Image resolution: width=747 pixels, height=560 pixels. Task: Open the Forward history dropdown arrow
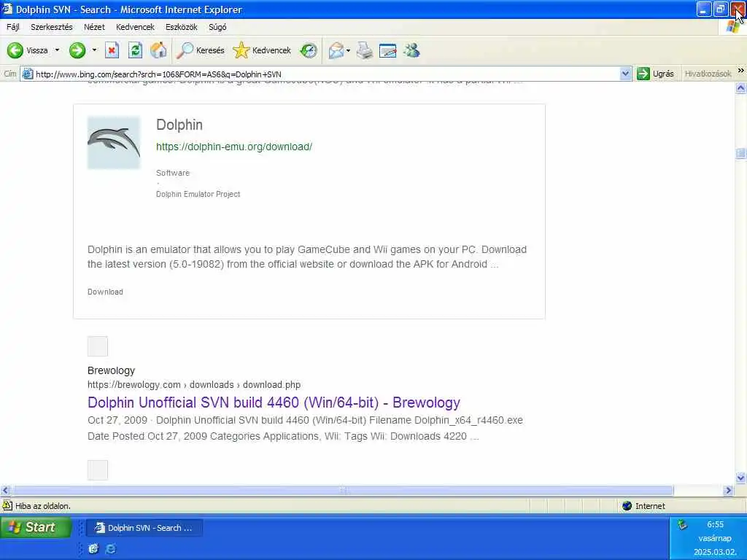94,50
